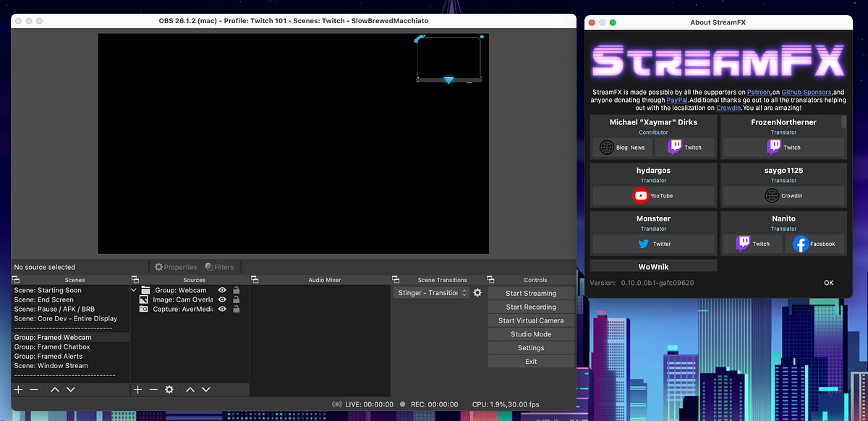Pop out the Audio Mixer panel
Viewport: 868px width, 421px height.
click(254, 278)
